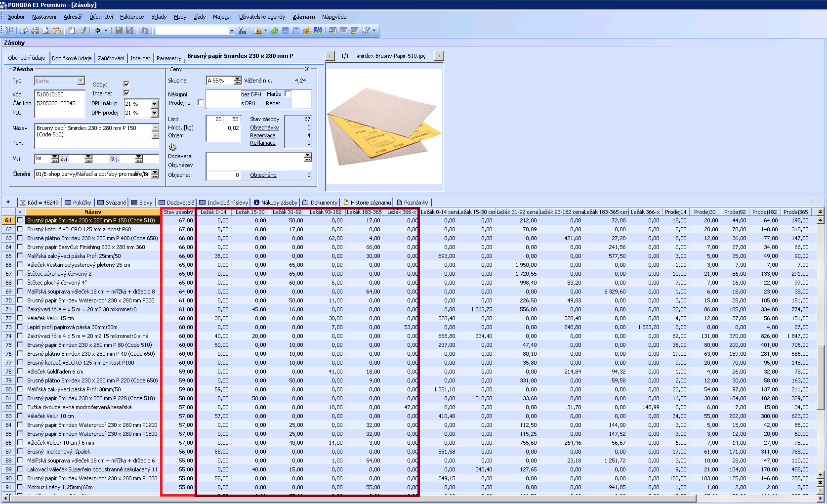Open print preview magnifier icon
The width and height of the screenshot is (827, 504).
[46, 30]
